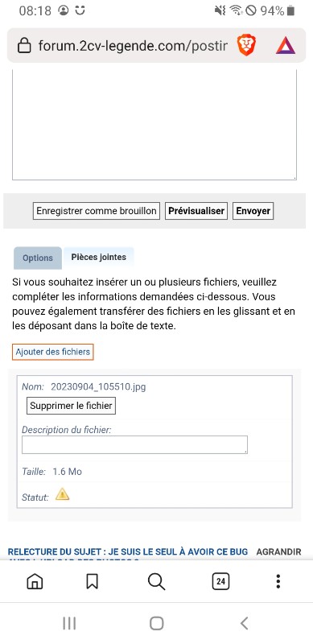Open Brave Rewards triangle icon

pos(286,46)
